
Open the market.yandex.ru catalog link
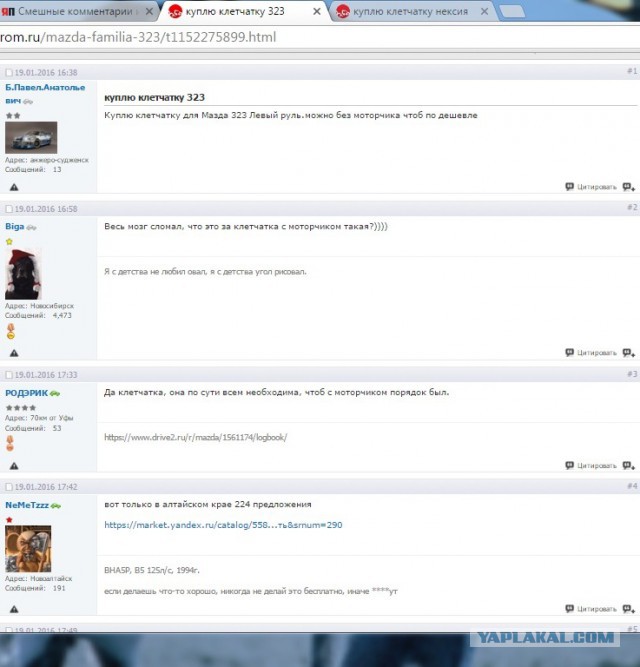223,525
